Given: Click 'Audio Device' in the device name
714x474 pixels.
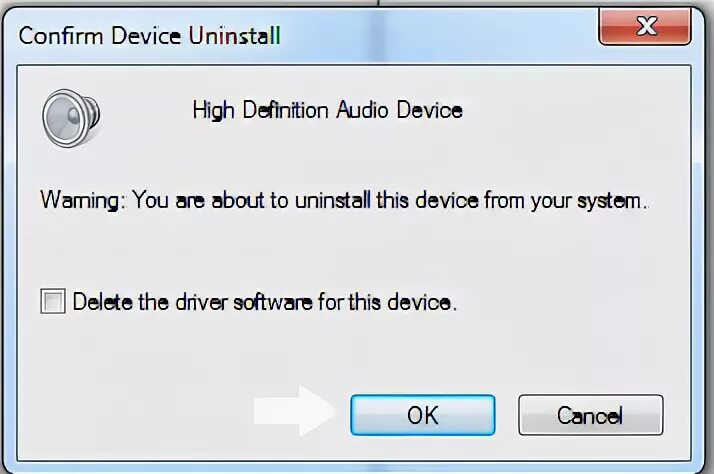Looking at the screenshot, I should click(399, 111).
